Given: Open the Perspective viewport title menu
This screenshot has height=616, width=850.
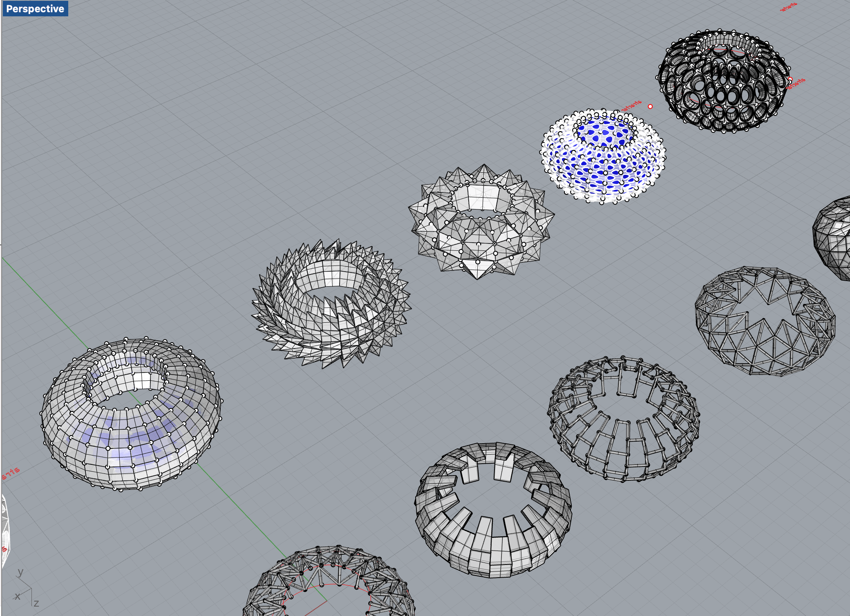Looking at the screenshot, I should [35, 9].
